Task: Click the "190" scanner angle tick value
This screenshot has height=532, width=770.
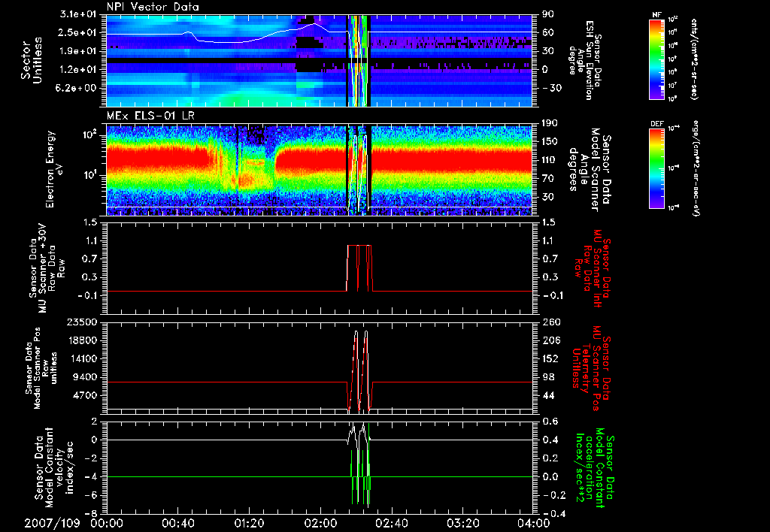Action: (x=550, y=123)
